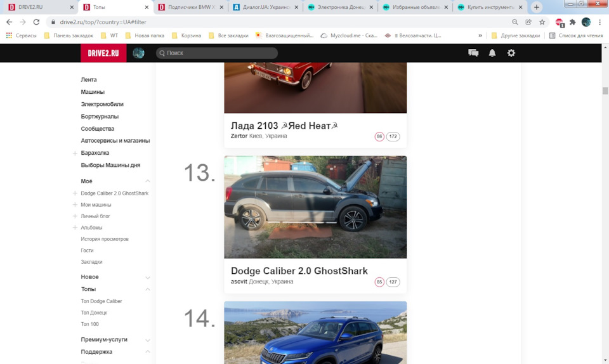
Task: Open Бортжурналы in the sidebar
Action: pyautogui.click(x=100, y=117)
